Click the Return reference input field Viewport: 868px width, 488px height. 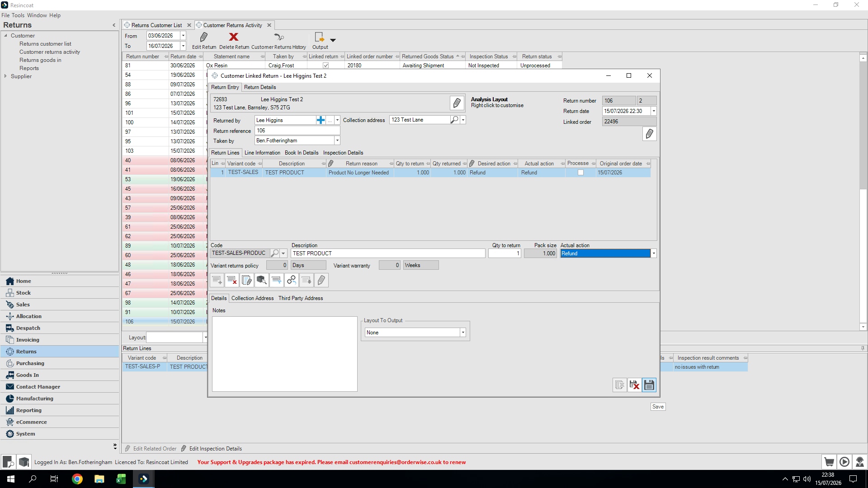tap(297, 131)
